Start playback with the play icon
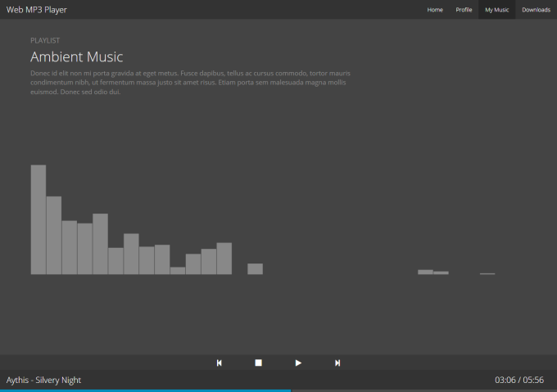This screenshot has width=557, height=392. 298,363
